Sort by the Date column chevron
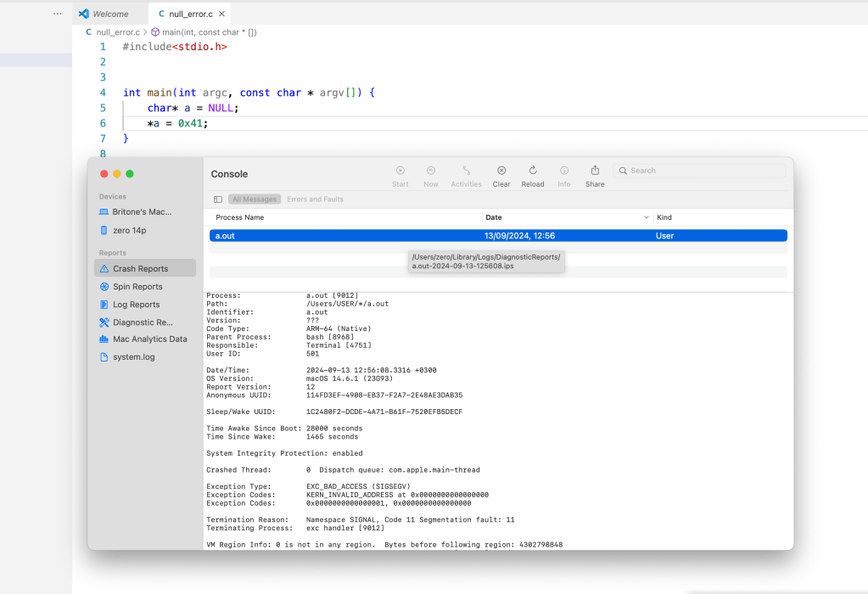The width and height of the screenshot is (868, 594). click(x=647, y=218)
